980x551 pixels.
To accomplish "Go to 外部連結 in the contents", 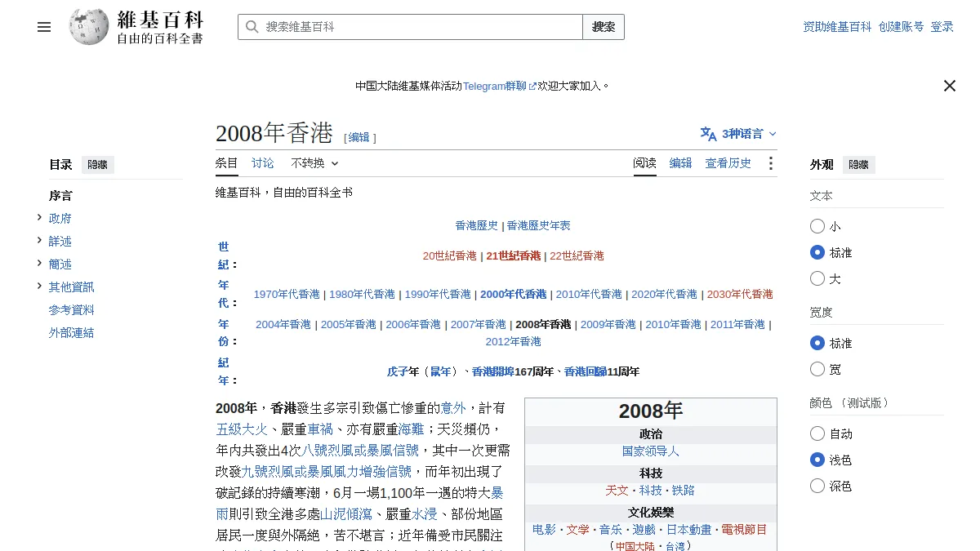I will 72,333.
